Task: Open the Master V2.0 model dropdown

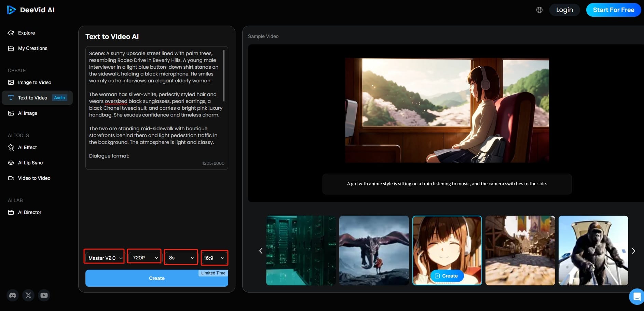Action: click(x=105, y=258)
